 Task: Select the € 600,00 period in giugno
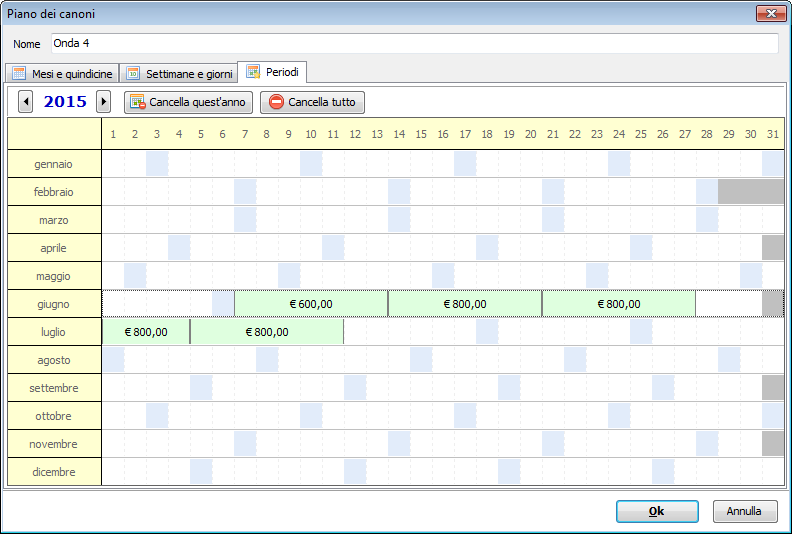(x=311, y=304)
